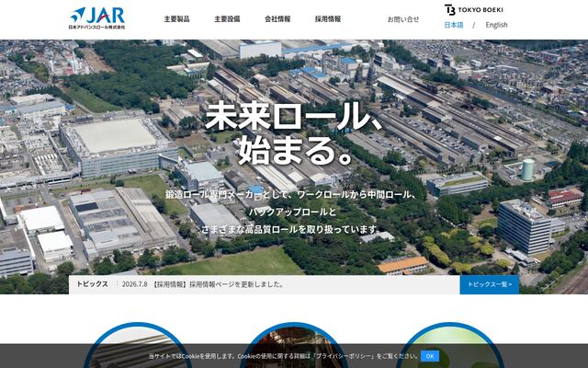Go to the お問い合せ contact page
This screenshot has width=588, height=368.
click(x=403, y=19)
